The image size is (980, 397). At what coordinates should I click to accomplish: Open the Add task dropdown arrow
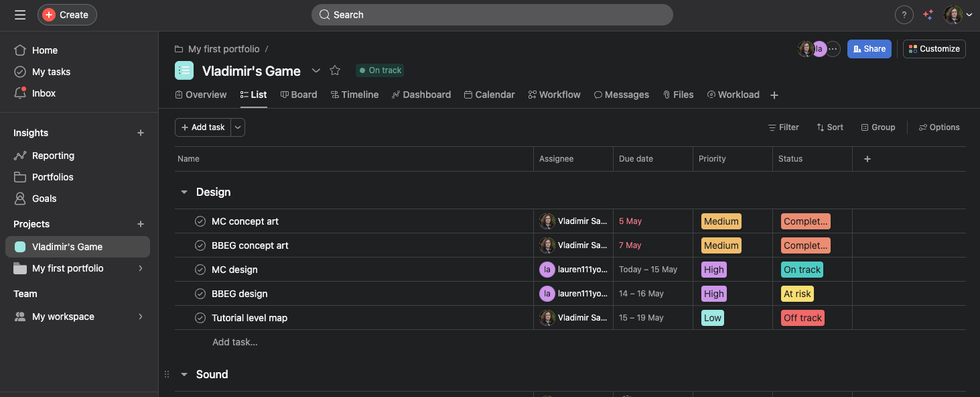[238, 127]
